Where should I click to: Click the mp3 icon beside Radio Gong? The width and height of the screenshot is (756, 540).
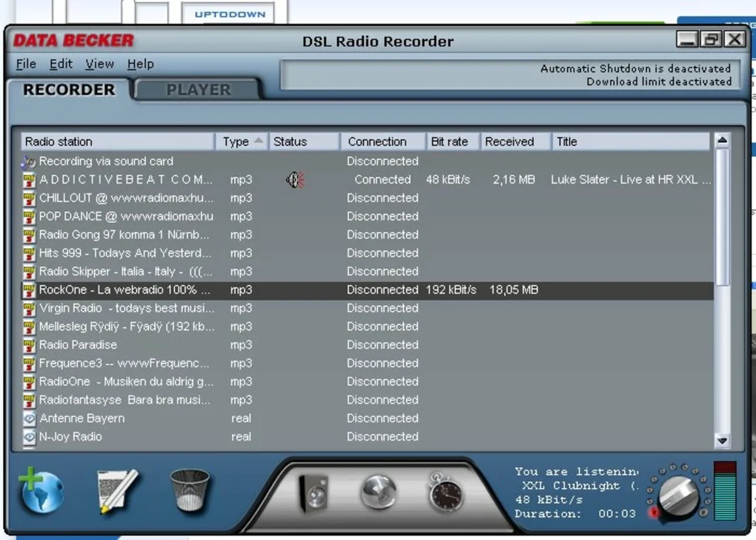tap(29, 236)
